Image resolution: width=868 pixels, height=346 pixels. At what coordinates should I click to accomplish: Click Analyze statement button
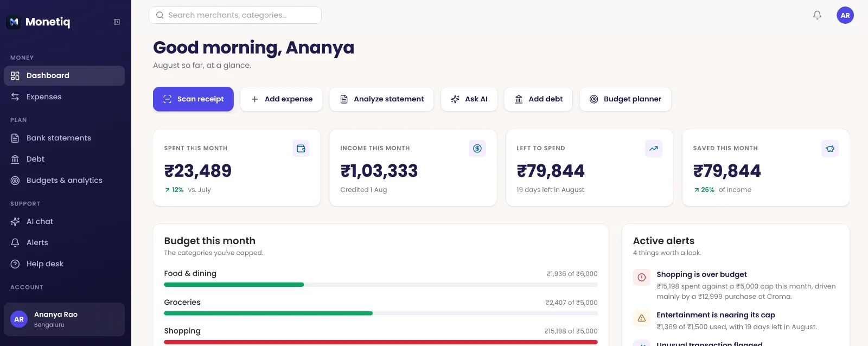[381, 99]
